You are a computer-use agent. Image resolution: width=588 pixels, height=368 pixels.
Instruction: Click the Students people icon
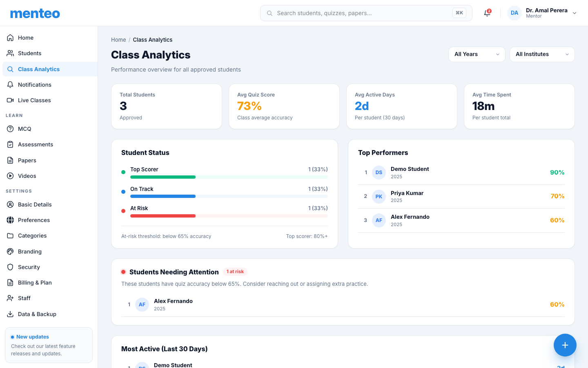click(10, 53)
